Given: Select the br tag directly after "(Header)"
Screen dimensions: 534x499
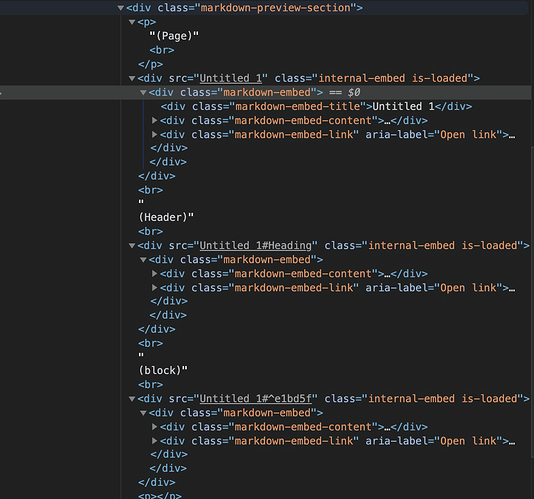Looking at the screenshot, I should click(151, 232).
